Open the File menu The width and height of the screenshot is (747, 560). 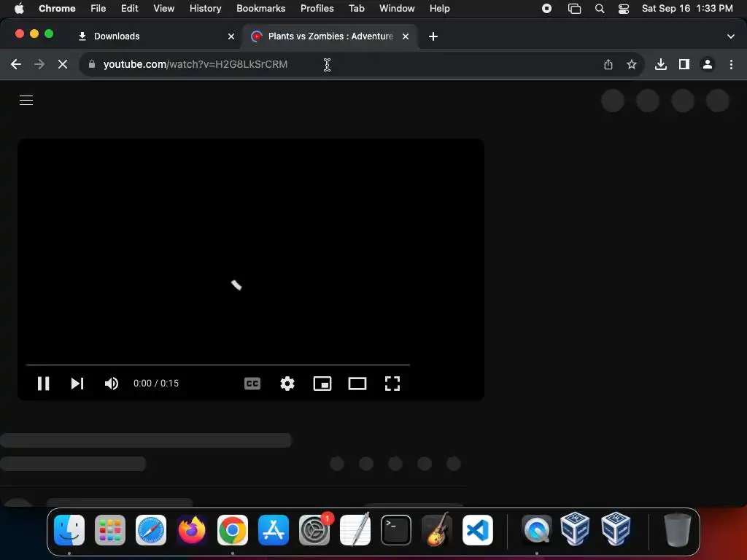tap(98, 8)
